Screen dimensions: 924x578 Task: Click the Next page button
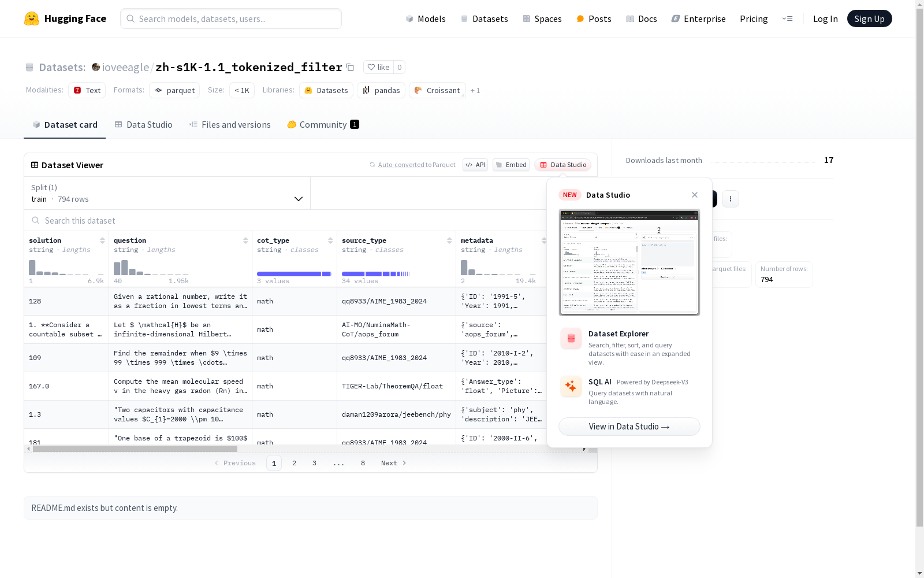[394, 463]
